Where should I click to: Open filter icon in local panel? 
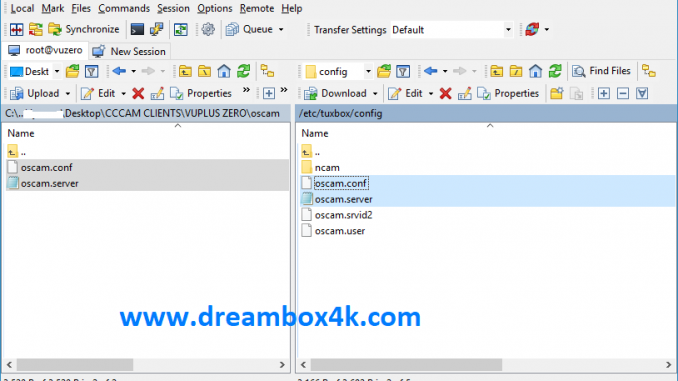coord(92,71)
